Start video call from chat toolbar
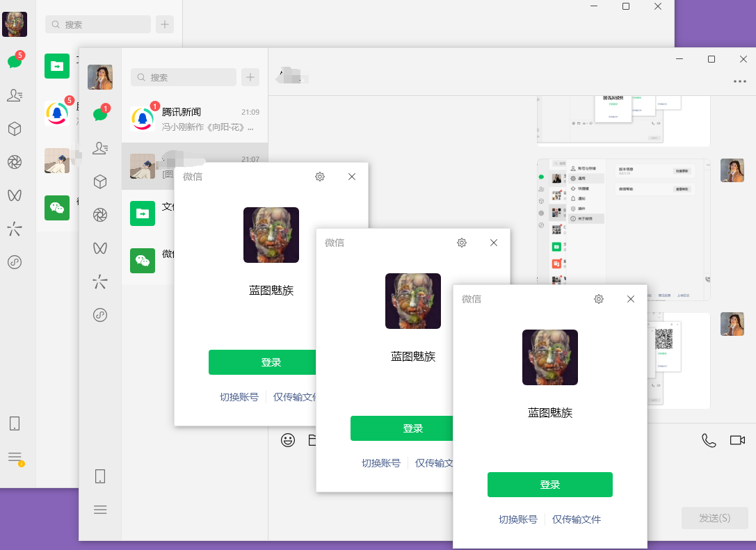 click(737, 440)
